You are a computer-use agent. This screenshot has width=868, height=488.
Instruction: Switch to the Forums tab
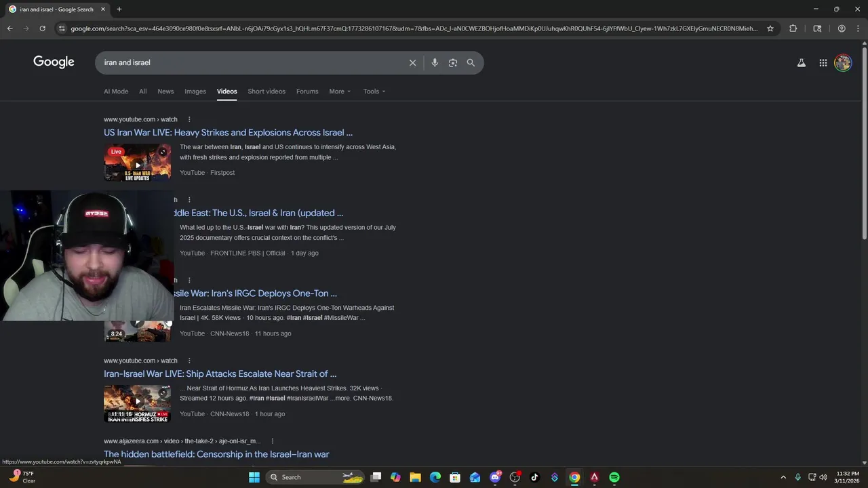307,91
